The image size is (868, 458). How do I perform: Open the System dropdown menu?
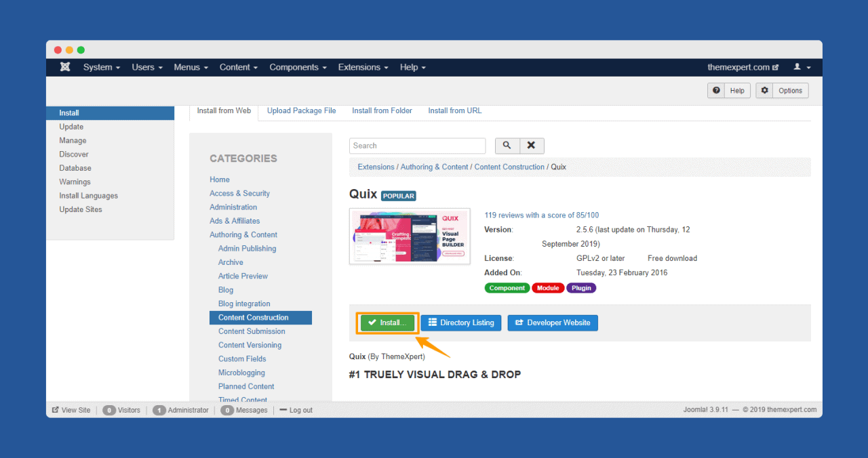(102, 67)
